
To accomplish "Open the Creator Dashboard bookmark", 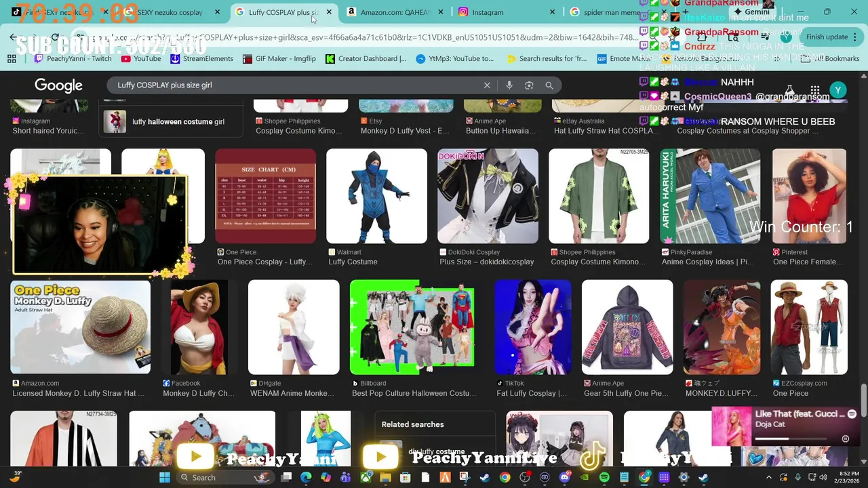I will pos(366,59).
